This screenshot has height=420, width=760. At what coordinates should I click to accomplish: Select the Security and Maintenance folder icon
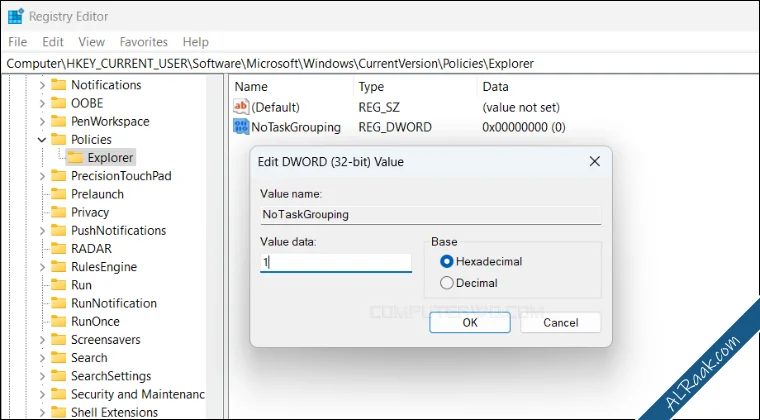(x=59, y=394)
